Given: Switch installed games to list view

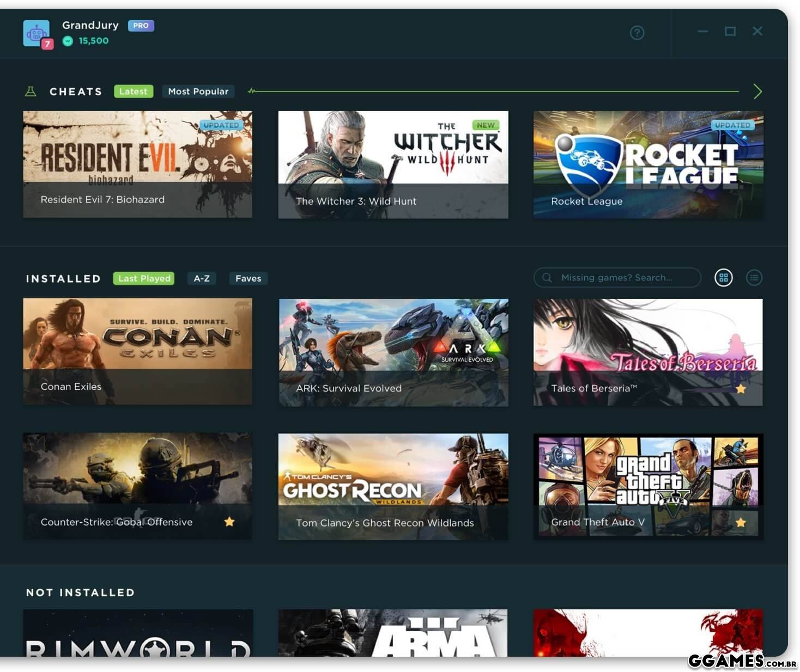Looking at the screenshot, I should (754, 278).
